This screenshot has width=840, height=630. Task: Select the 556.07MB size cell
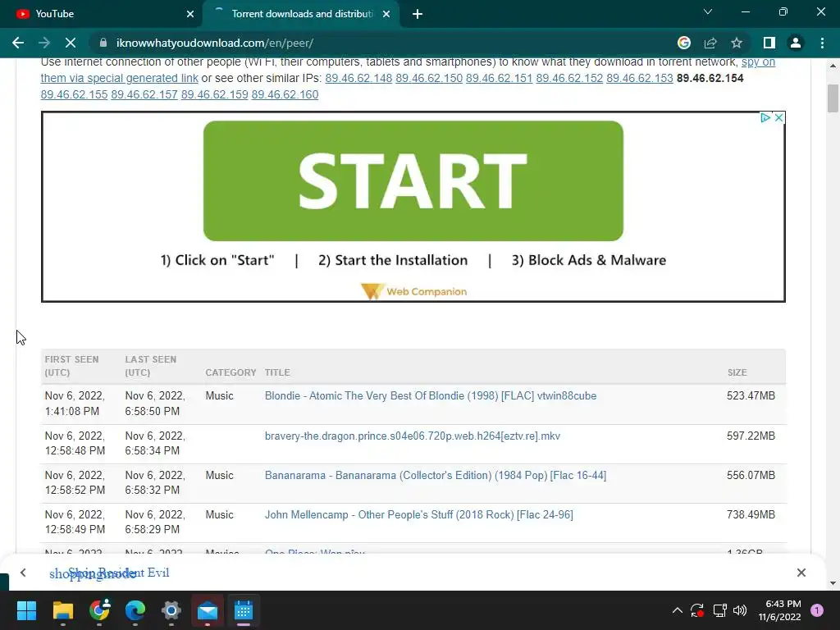pos(751,475)
